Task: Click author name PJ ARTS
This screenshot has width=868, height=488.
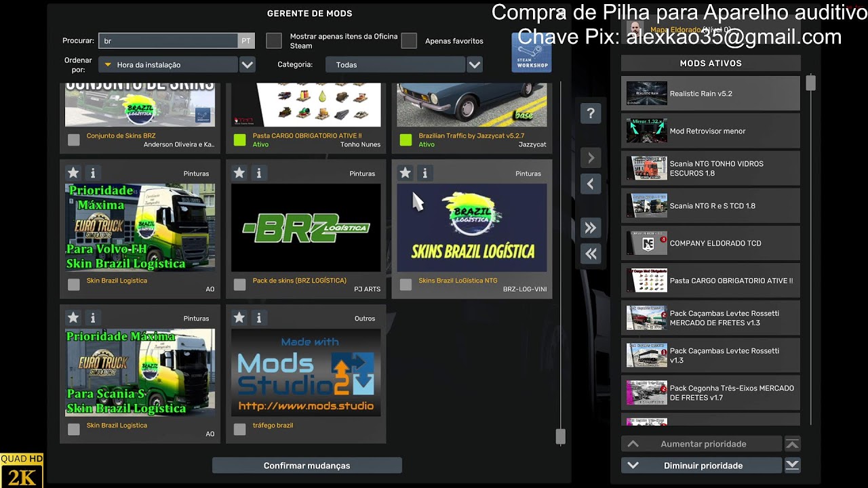Action: pos(367,289)
